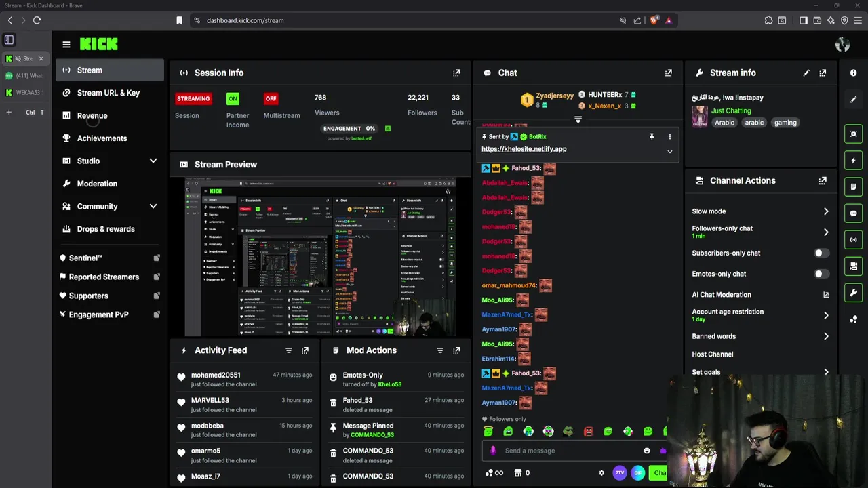Expand the Studio sidebar section

click(153, 161)
